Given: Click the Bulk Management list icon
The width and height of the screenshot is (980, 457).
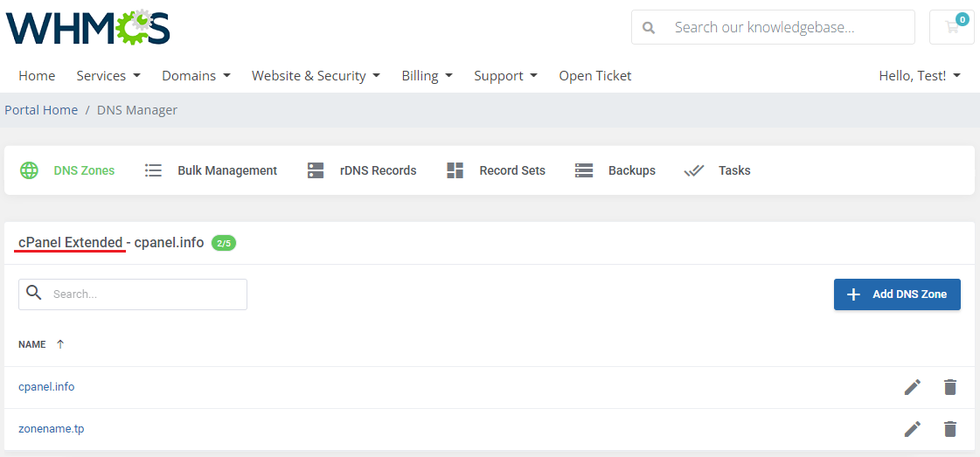Looking at the screenshot, I should click(153, 170).
